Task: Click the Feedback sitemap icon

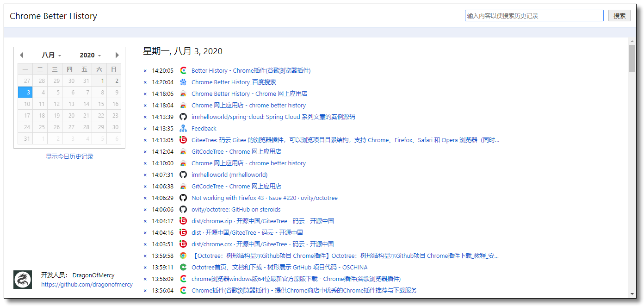Action: pyautogui.click(x=183, y=129)
